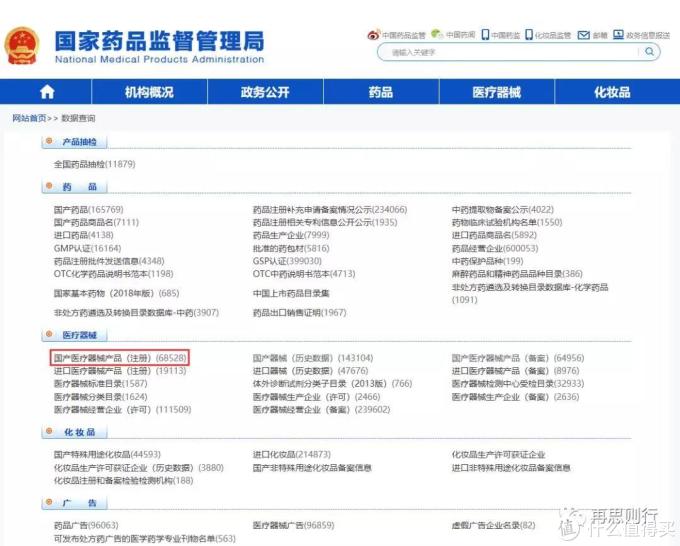
Task: Open 医疗器械标准目录(1587) link
Action: (x=101, y=384)
